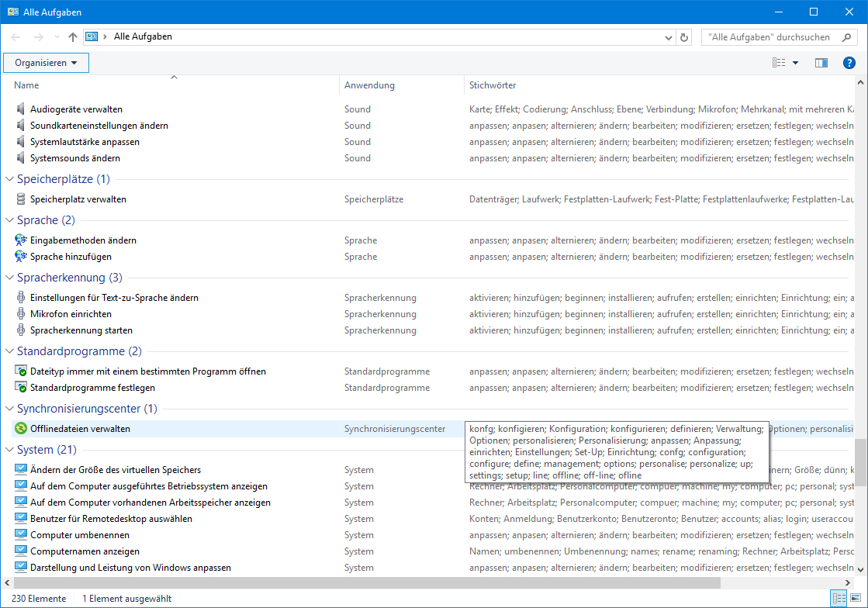
Task: Select the Standardprogramme festlegen entry
Action: point(92,387)
